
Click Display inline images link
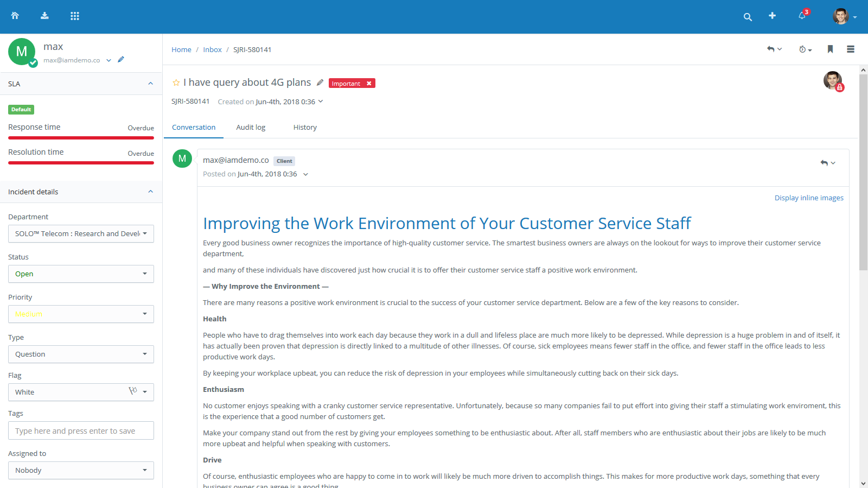tap(809, 198)
